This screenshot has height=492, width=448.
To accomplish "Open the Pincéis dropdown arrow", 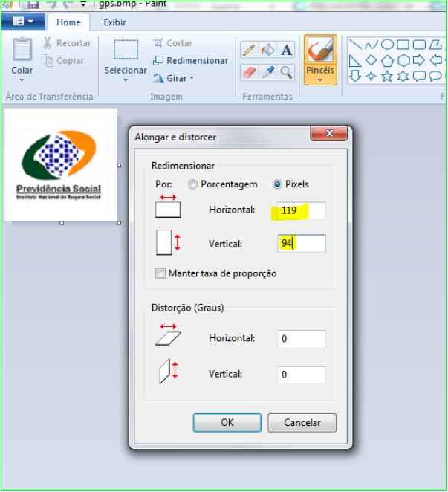I will (x=320, y=80).
